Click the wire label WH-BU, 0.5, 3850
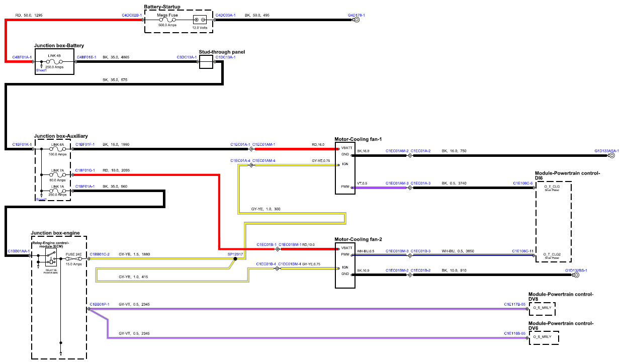Viewport: 623px width, 364px height. 457,250
